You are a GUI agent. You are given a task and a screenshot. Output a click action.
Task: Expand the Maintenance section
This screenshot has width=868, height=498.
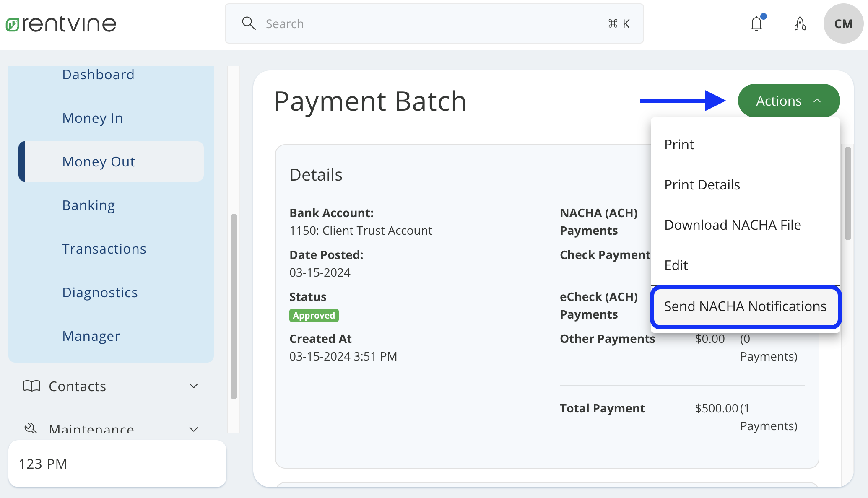click(193, 429)
